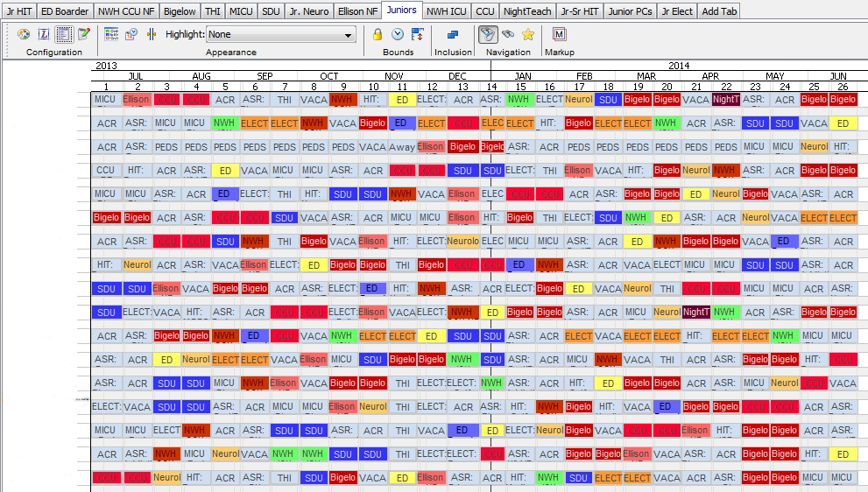Toggle the binoculars navigation button

click(x=508, y=34)
